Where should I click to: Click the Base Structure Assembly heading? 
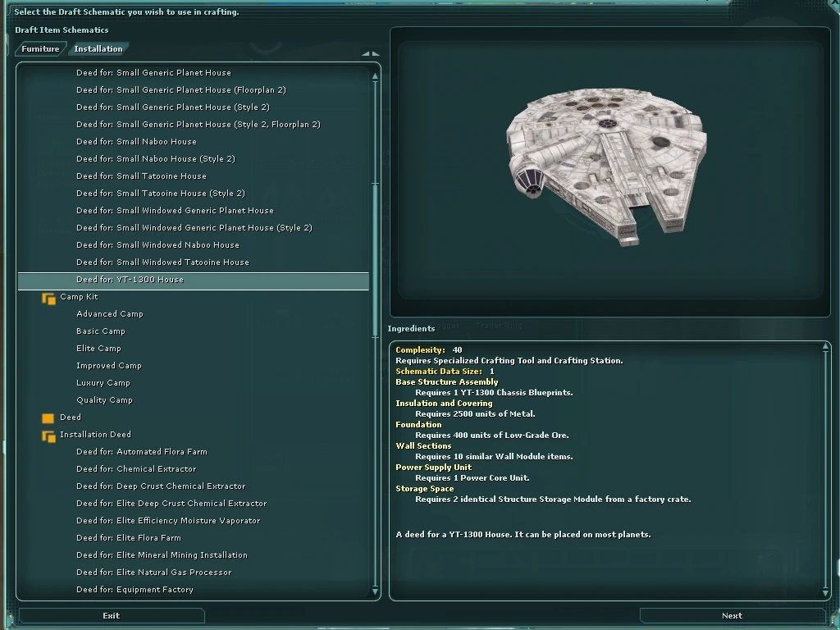(x=447, y=382)
